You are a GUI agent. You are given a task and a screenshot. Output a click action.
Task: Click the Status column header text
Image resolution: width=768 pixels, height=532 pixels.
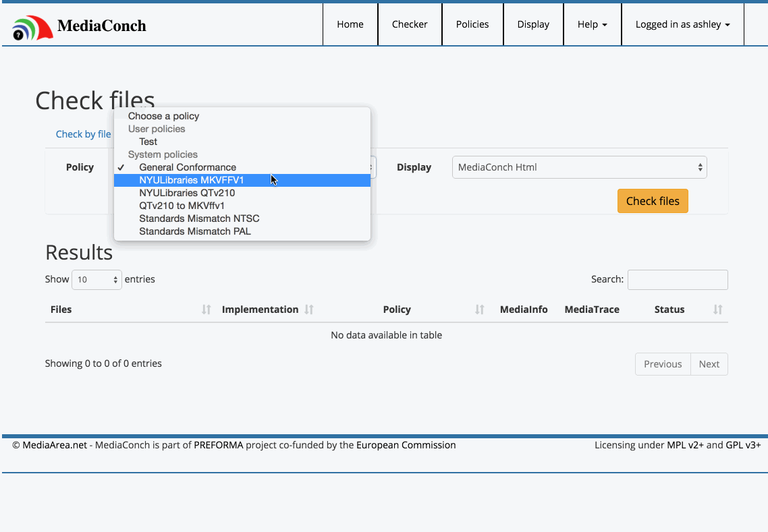[x=669, y=309]
